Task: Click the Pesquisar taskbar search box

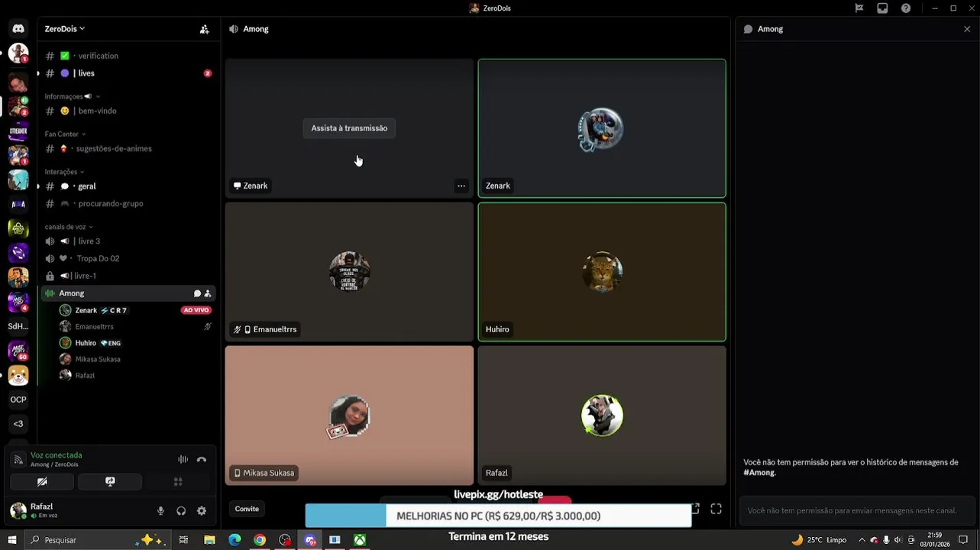Action: (x=98, y=540)
